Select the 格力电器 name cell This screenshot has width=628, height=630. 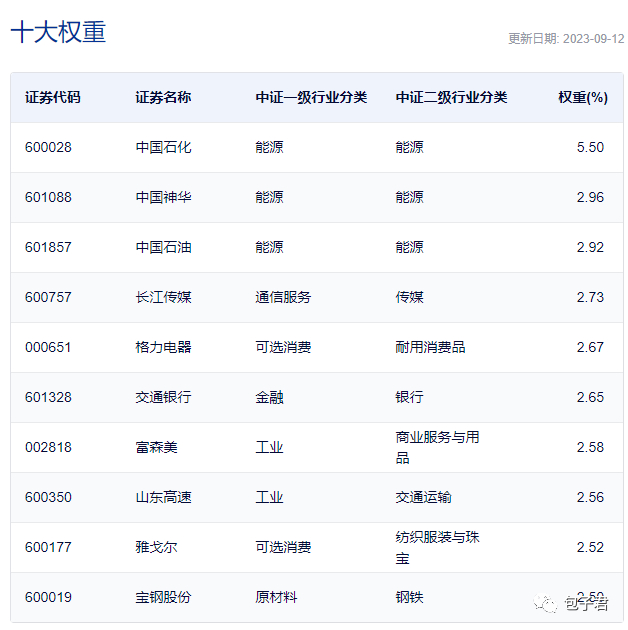[163, 347]
